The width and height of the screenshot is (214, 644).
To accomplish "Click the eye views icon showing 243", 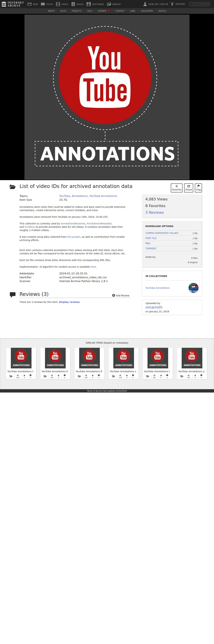I will pos(18,375).
